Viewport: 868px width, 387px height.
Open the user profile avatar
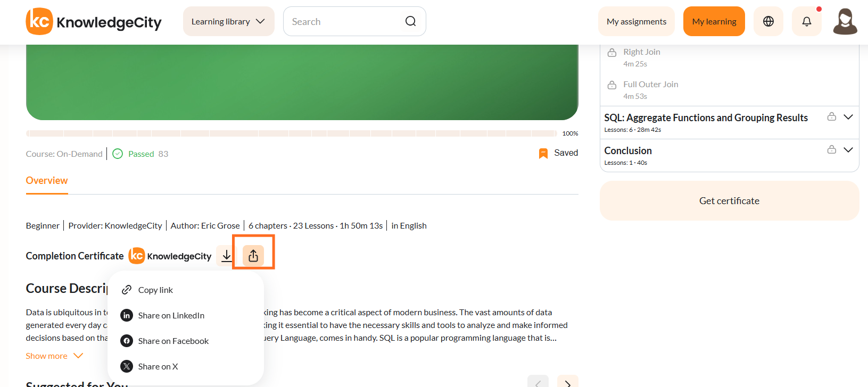tap(845, 21)
